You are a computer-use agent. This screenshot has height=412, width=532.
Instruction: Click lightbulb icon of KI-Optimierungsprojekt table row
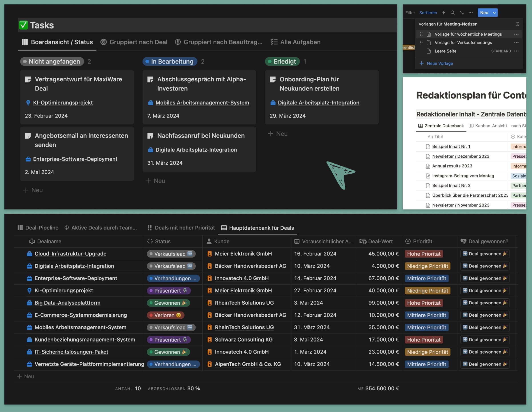point(29,291)
